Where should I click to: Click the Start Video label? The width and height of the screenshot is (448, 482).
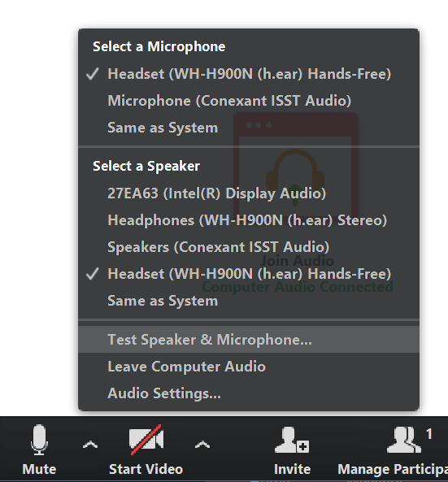146,469
